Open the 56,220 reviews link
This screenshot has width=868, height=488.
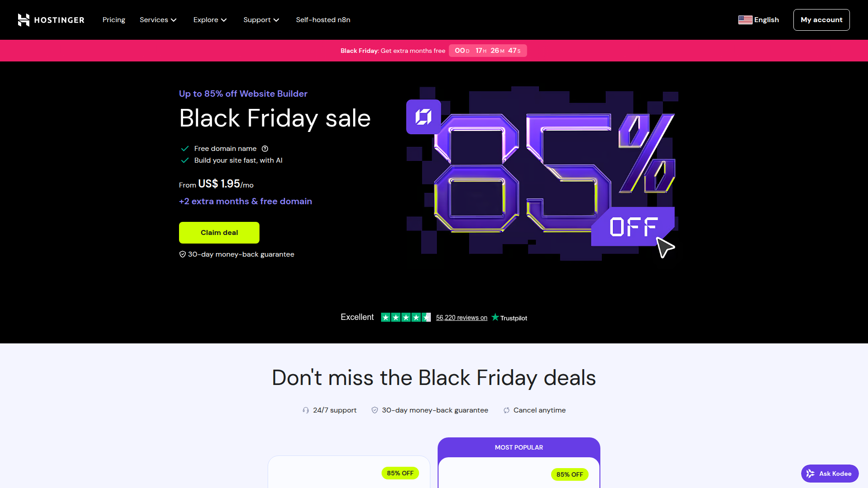(x=462, y=318)
